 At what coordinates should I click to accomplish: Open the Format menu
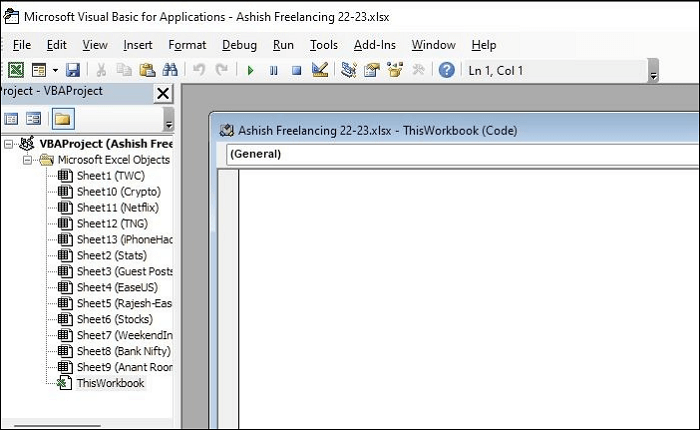(x=187, y=45)
